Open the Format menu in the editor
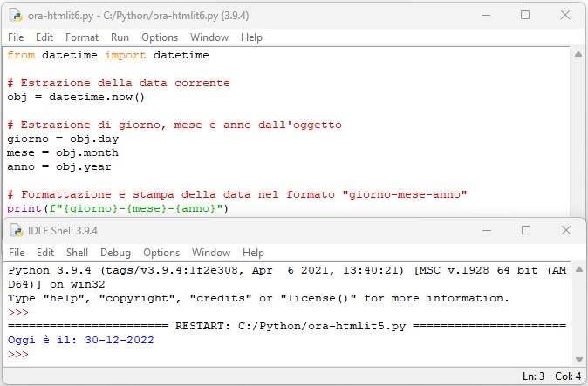The height and width of the screenshot is (386, 588). (x=82, y=37)
